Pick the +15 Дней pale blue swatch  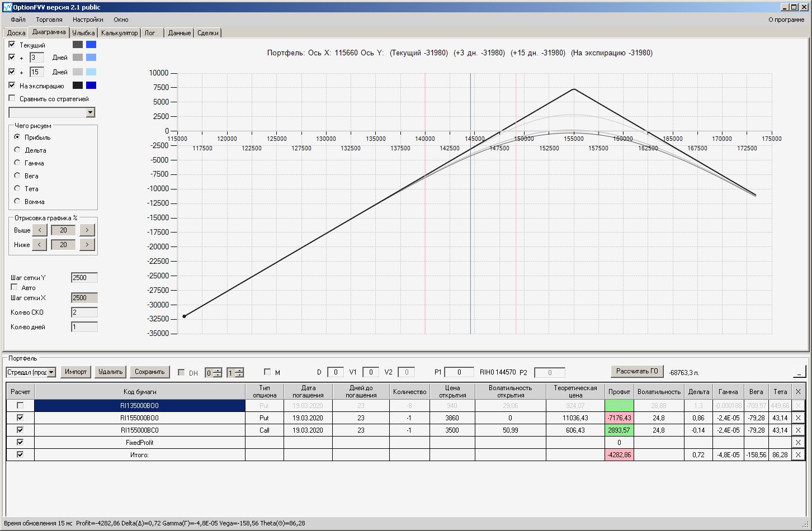click(91, 72)
